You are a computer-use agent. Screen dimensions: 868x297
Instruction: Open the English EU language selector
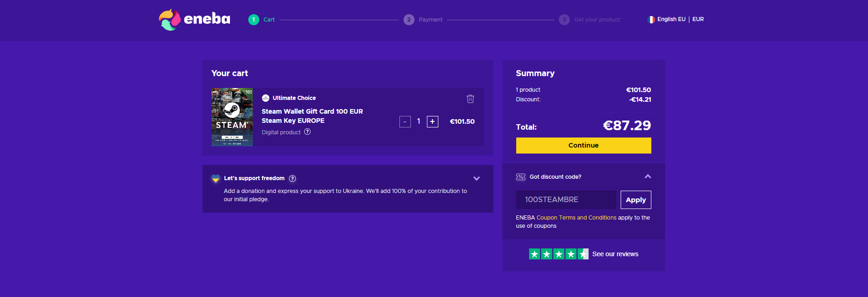pyautogui.click(x=671, y=19)
